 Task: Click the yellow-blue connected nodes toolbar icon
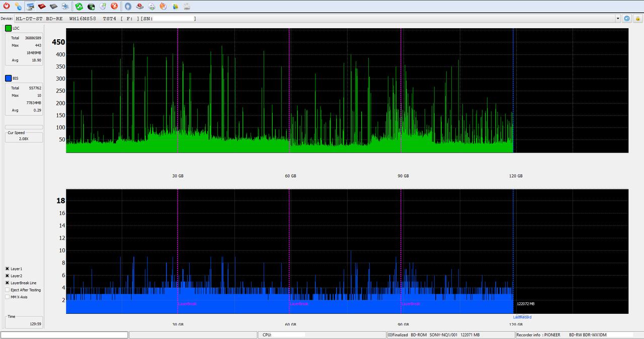[18, 6]
